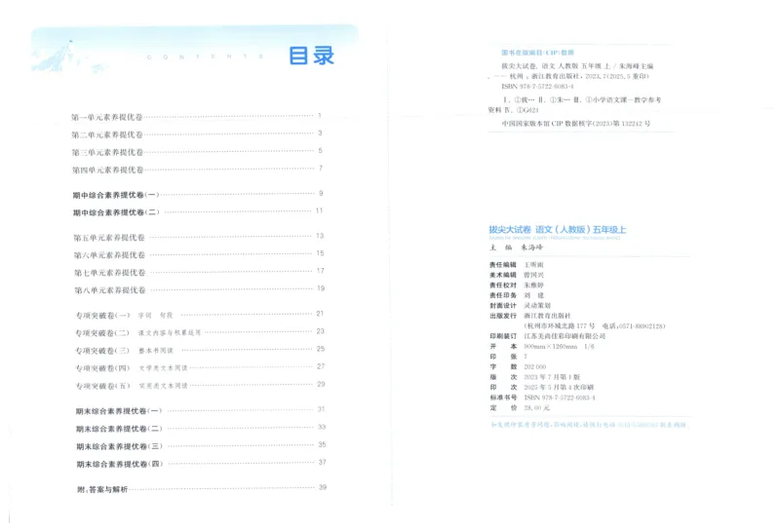Click the '标准书号' ISBN row
Screen dimensions: 780x532
(542, 398)
